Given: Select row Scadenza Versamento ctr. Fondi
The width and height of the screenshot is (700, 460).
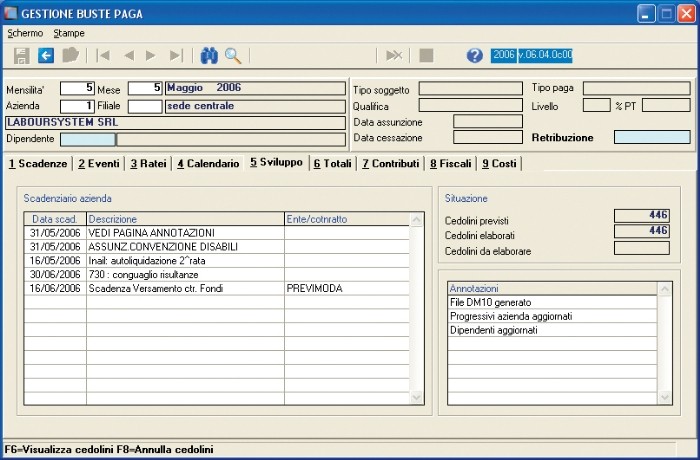Looking at the screenshot, I should point(217,288).
